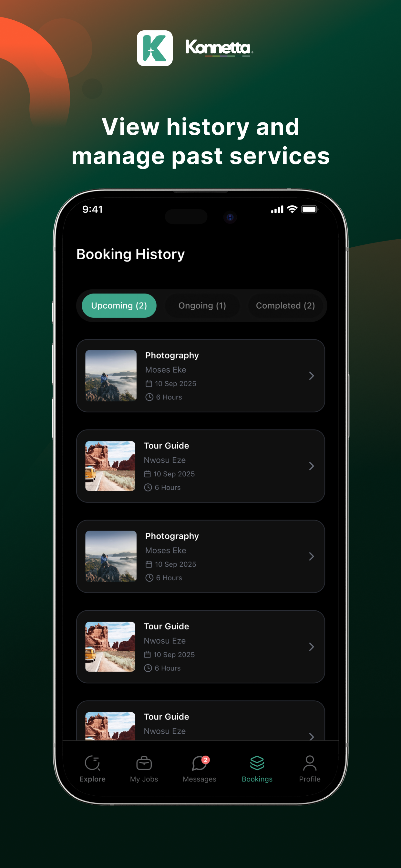Open Messages chat bubble icon
This screenshot has height=868, width=401.
click(x=199, y=764)
